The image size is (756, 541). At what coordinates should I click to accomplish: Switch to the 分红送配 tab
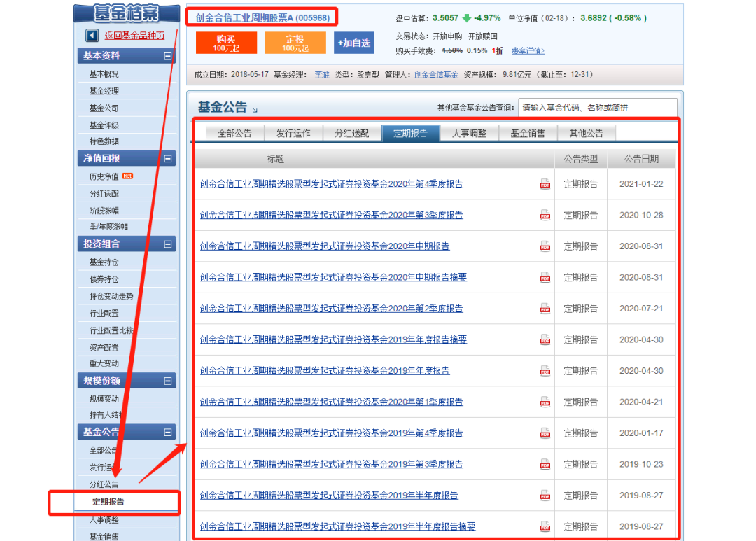(x=352, y=133)
